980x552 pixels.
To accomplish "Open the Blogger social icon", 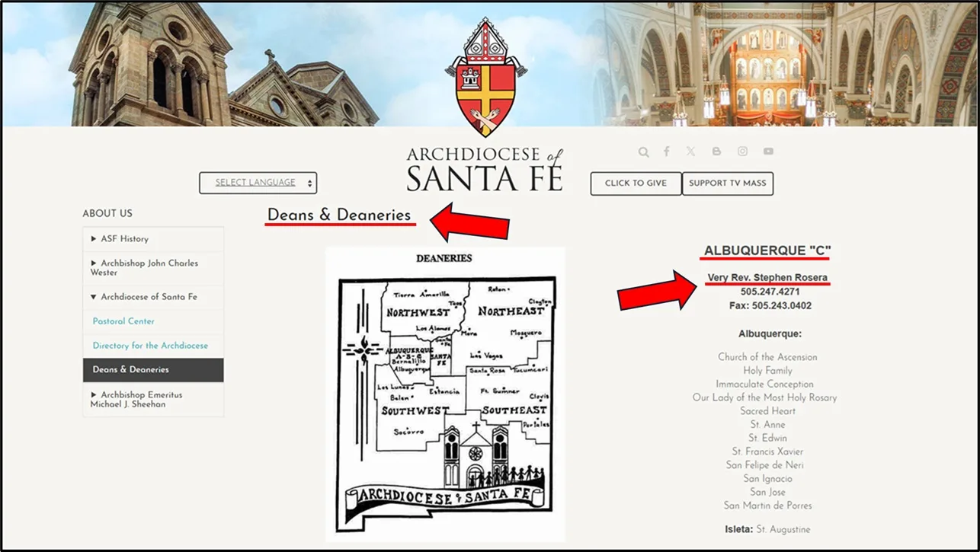I will [x=716, y=152].
